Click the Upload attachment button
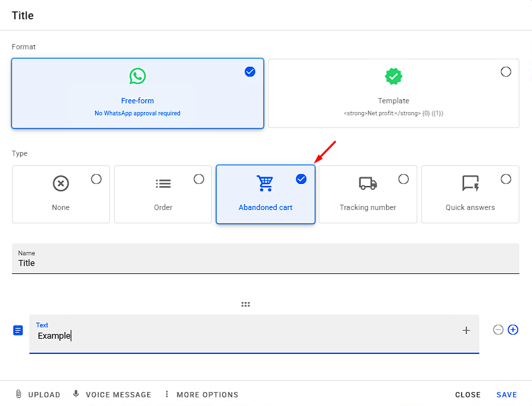Screen dimensions: 532x406 click(38, 395)
